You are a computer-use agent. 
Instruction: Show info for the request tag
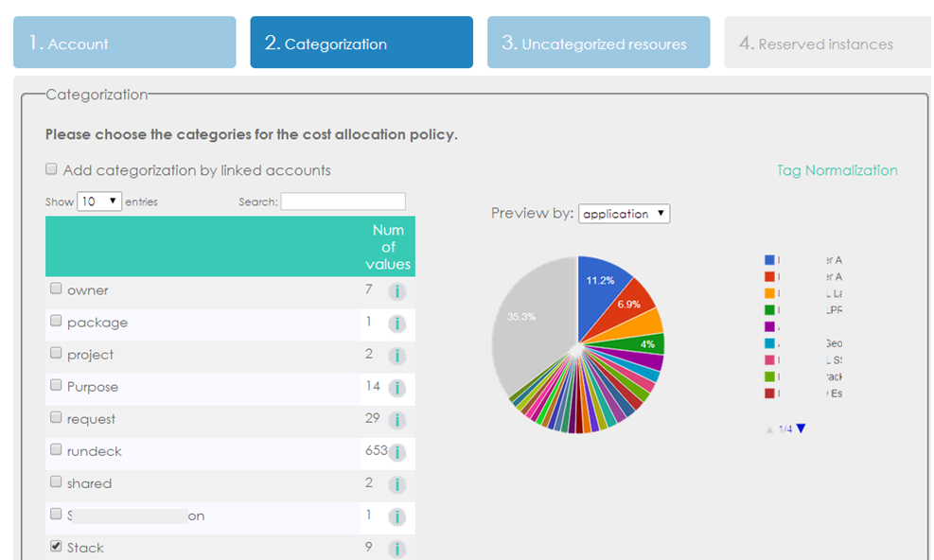tap(397, 420)
